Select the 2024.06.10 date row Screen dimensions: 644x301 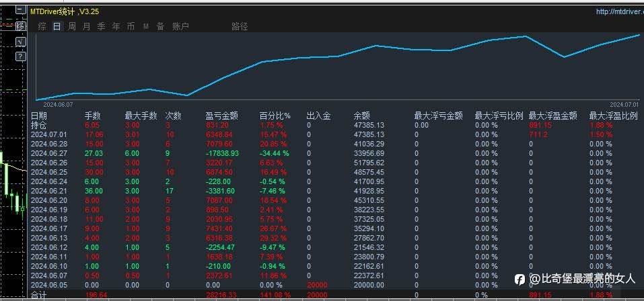(x=49, y=267)
